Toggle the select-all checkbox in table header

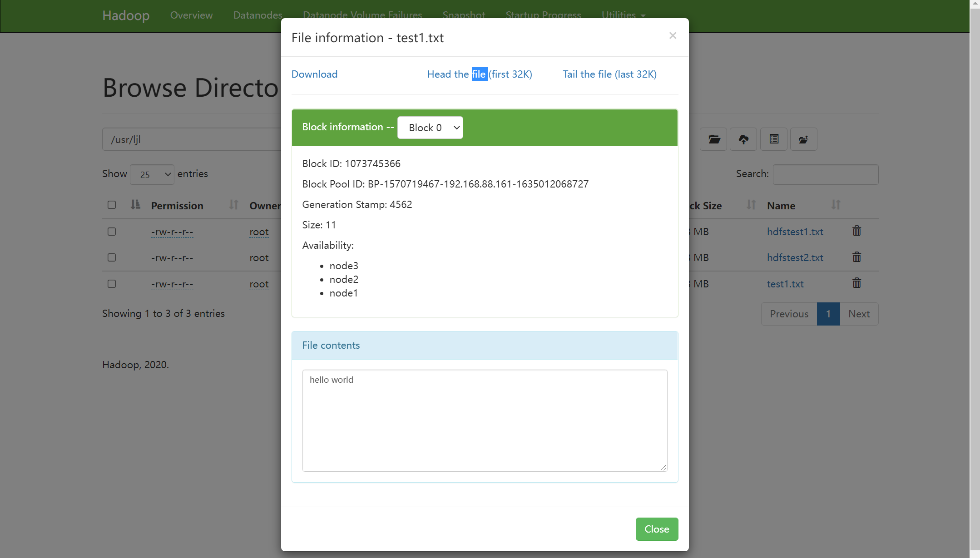coord(112,205)
